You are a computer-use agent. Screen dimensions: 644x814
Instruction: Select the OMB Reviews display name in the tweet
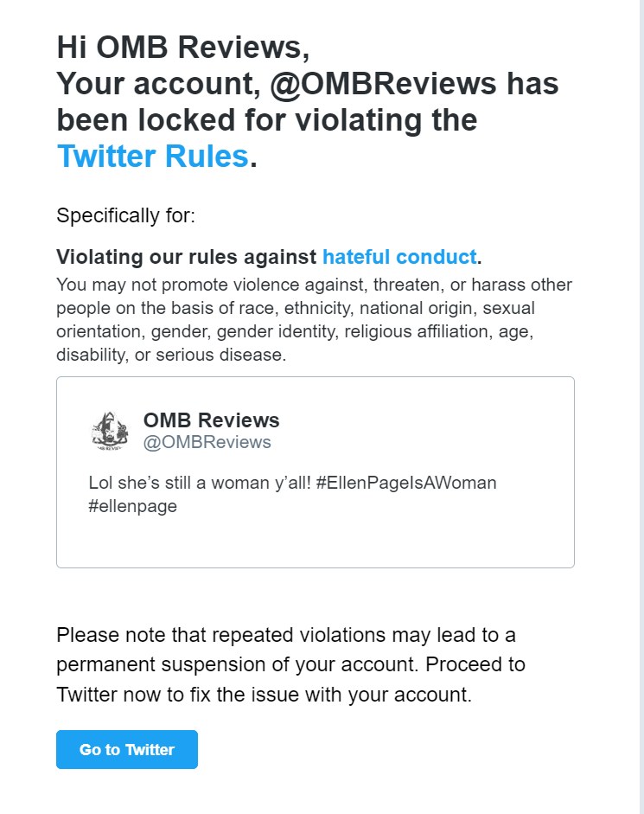[211, 420]
